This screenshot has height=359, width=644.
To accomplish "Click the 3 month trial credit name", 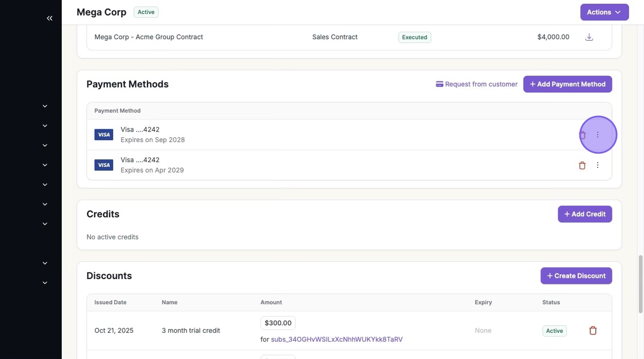I will click(191, 331).
